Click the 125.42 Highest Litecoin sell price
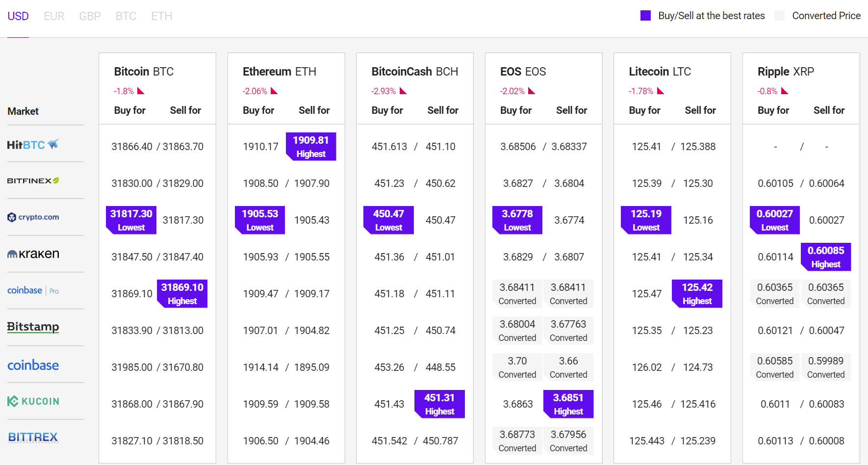 [697, 293]
